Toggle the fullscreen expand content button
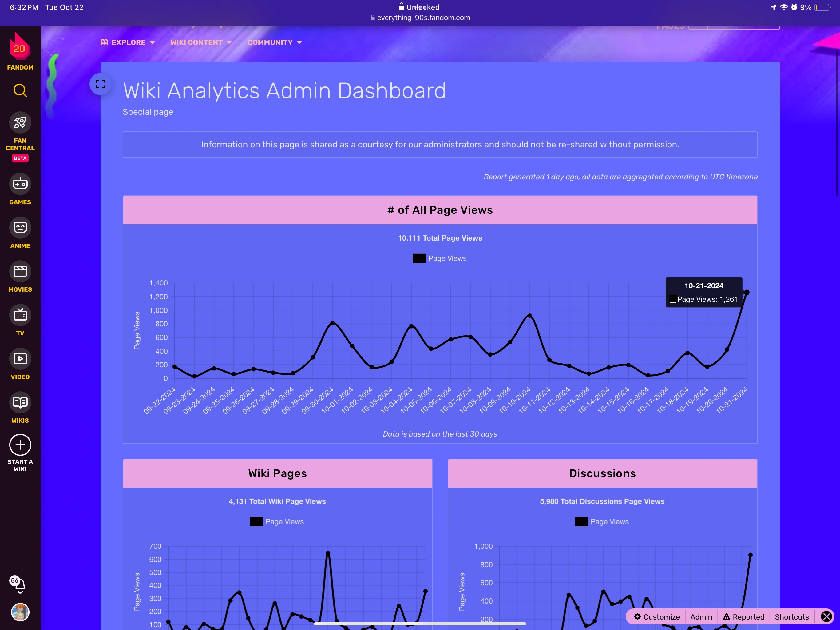This screenshot has height=630, width=840. pos(101,84)
